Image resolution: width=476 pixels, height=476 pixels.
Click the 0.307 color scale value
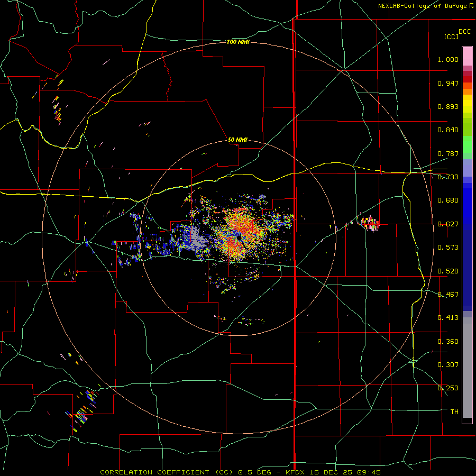pos(448,365)
